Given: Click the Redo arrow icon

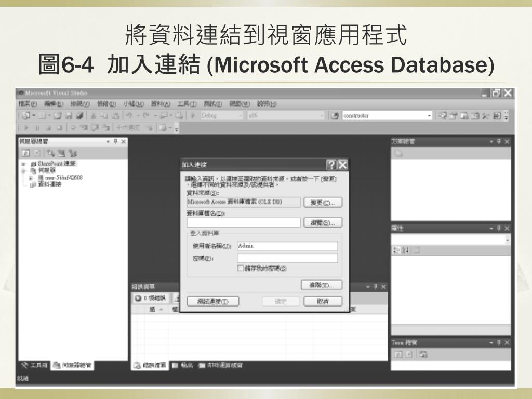Looking at the screenshot, I should (x=146, y=116).
